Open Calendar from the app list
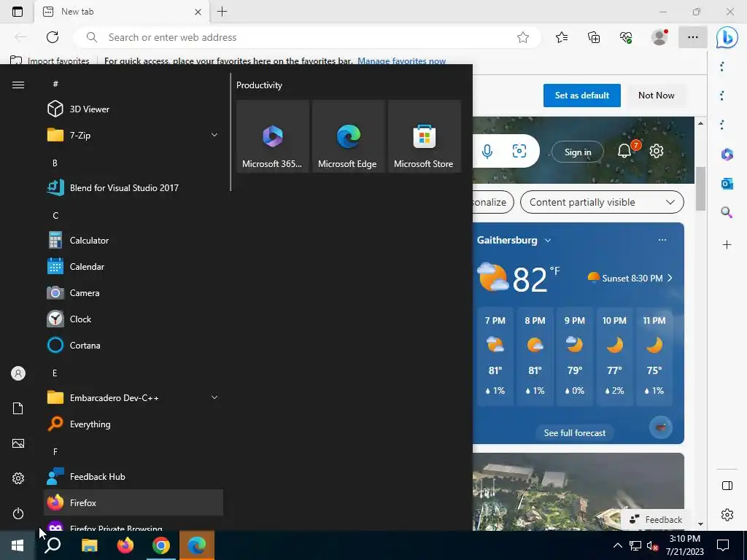Screen dimensions: 747x560 [x=133, y=267]
